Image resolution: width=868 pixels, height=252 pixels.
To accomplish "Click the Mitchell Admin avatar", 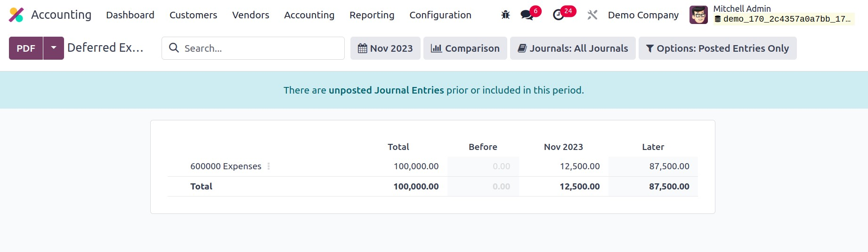I will pyautogui.click(x=698, y=15).
